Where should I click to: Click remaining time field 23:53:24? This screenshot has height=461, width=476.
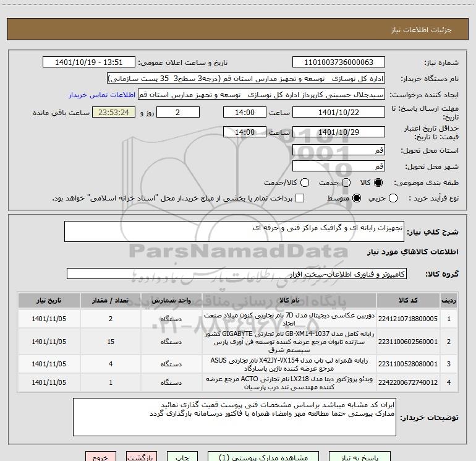[114, 113]
